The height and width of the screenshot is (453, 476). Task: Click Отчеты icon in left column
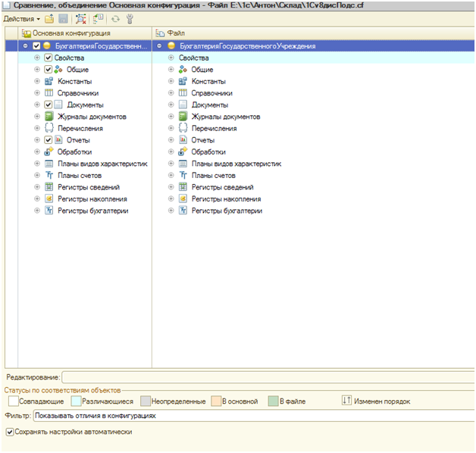tap(58, 140)
